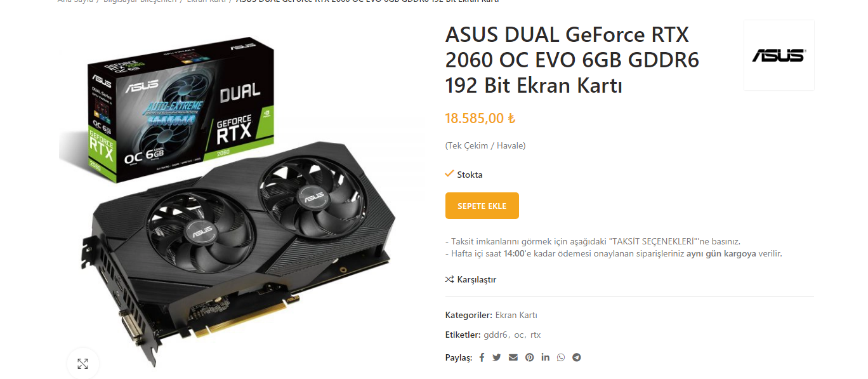The height and width of the screenshot is (379, 868).
Task: Open Bilgisayar Bileşenleri in the breadcrumb
Action: point(140,1)
